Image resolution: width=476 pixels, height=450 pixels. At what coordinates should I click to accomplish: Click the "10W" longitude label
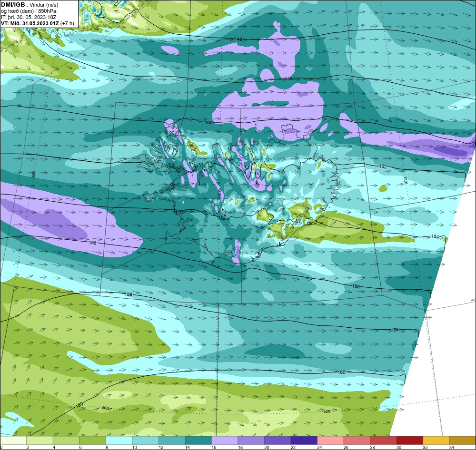[x=406, y=181]
